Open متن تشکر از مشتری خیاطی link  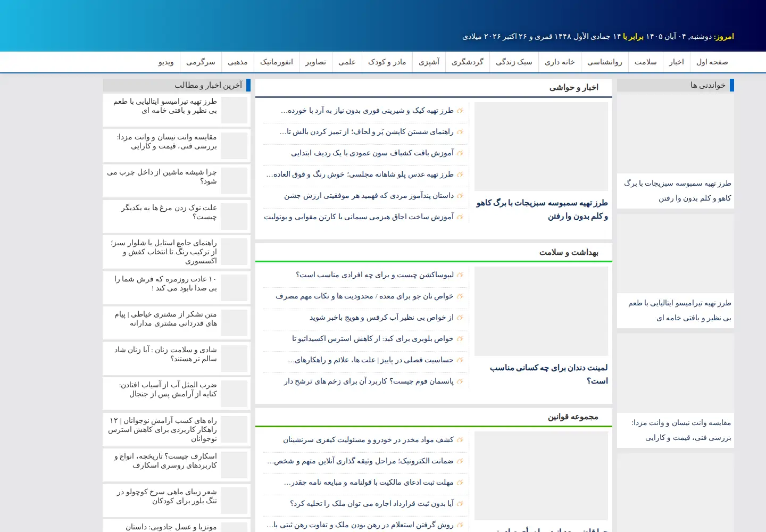(165, 319)
